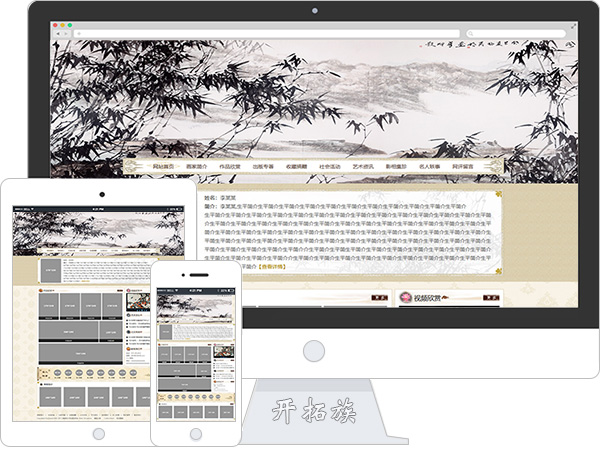This screenshot has height=450, width=600.
Task: Click the fullscreen arrows icon in browser corner
Action: [x=573, y=26]
